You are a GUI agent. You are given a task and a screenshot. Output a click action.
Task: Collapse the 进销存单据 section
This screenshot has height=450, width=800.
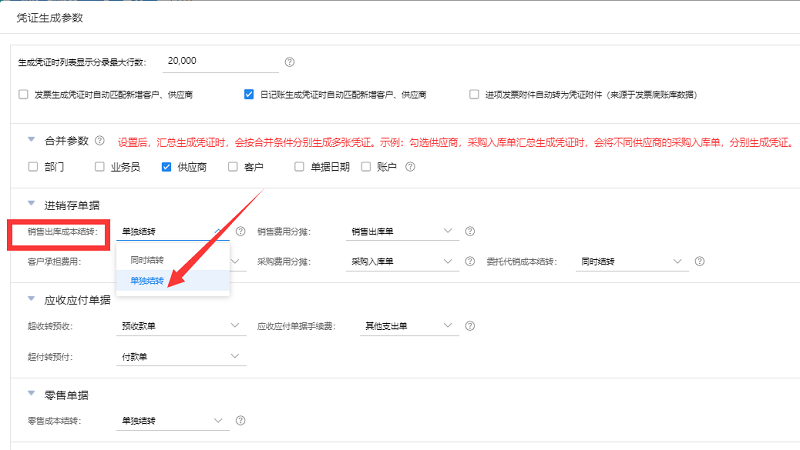[x=31, y=205]
